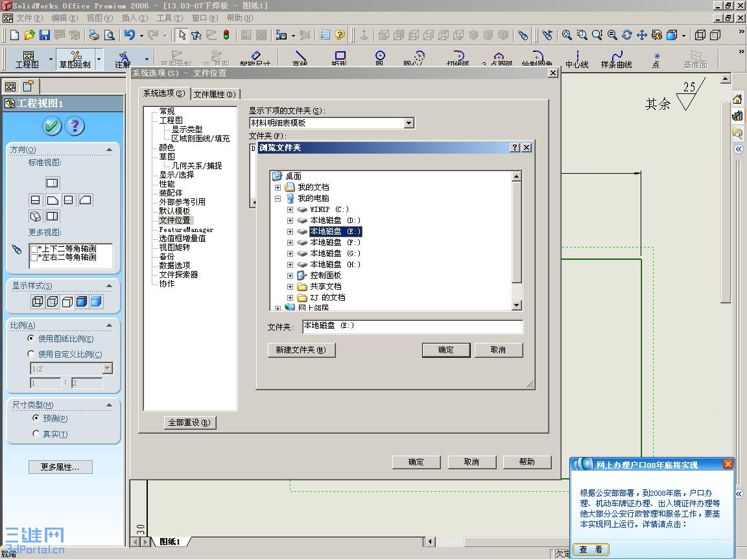
Task: Open the 1:2 scale dropdown
Action: tap(108, 368)
